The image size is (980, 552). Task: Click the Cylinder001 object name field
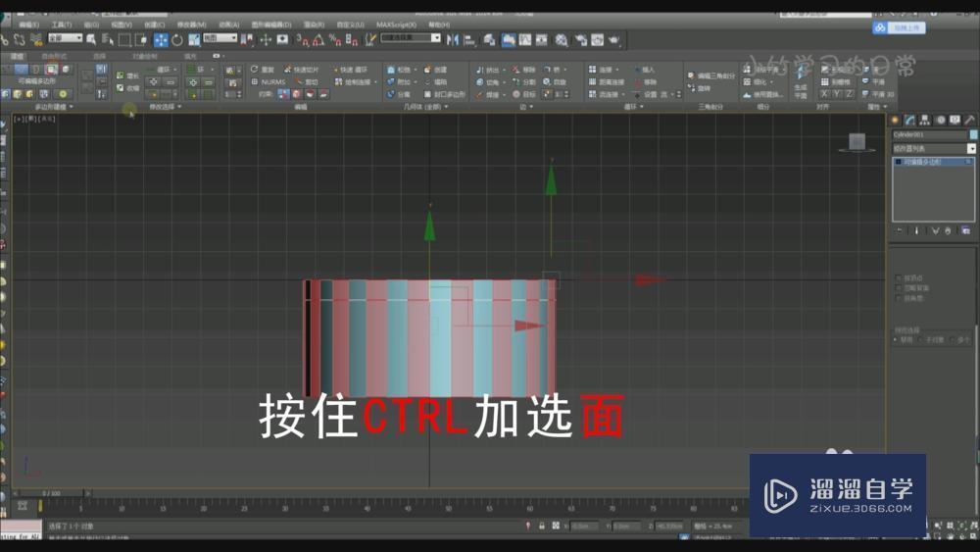pos(929,134)
